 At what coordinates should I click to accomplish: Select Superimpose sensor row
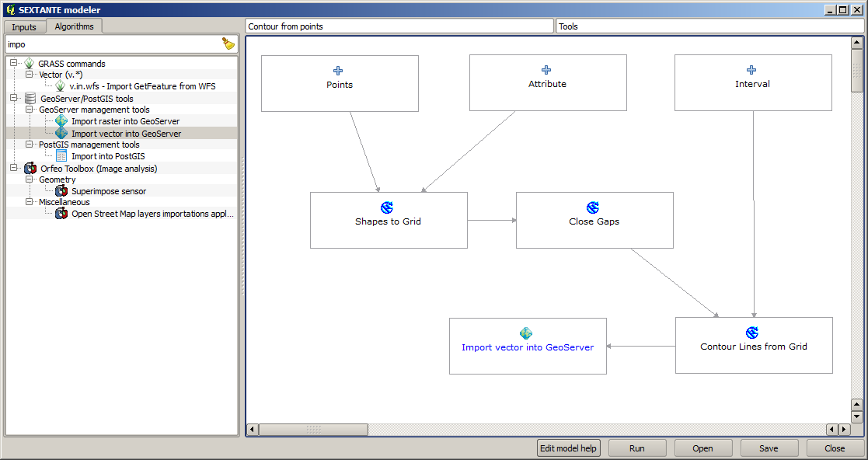point(109,191)
